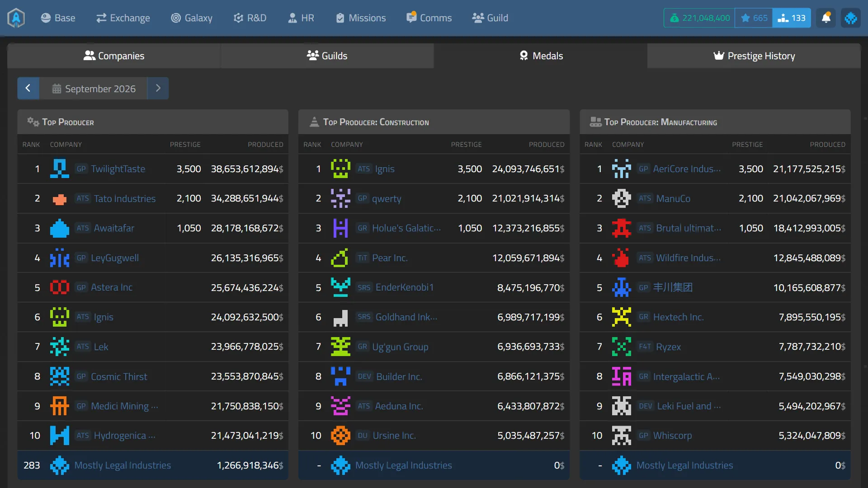Open the Guild menu

490,18
